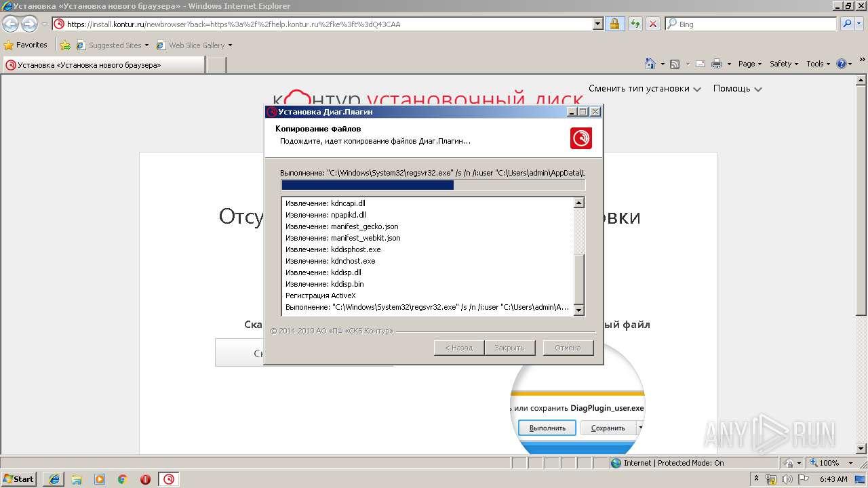Click the 'Закрыть' installer button
This screenshot has height=488, width=868.
[509, 348]
